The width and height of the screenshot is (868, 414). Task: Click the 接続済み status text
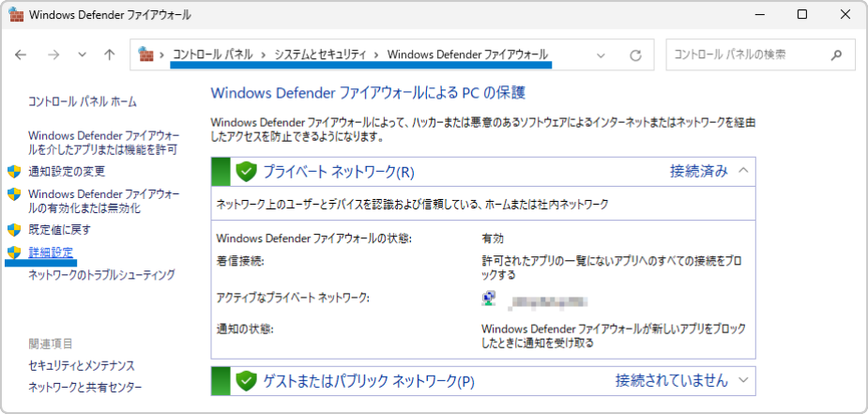(x=698, y=171)
